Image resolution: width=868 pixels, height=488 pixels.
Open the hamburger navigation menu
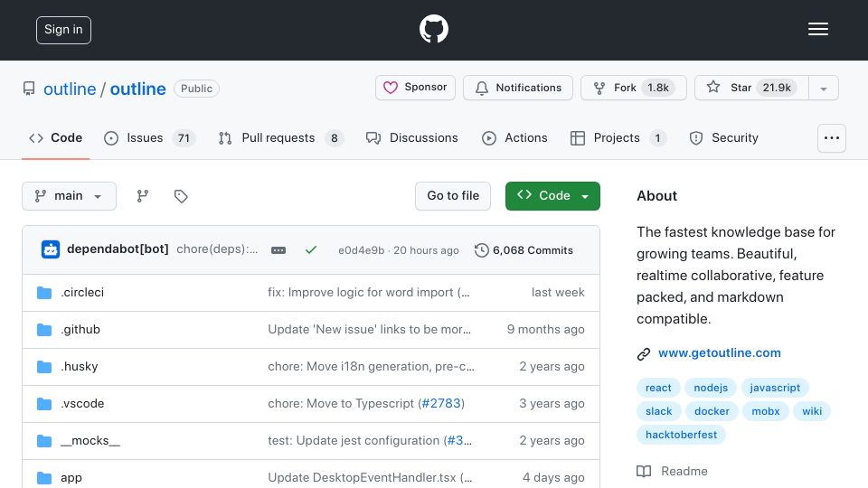click(x=817, y=29)
